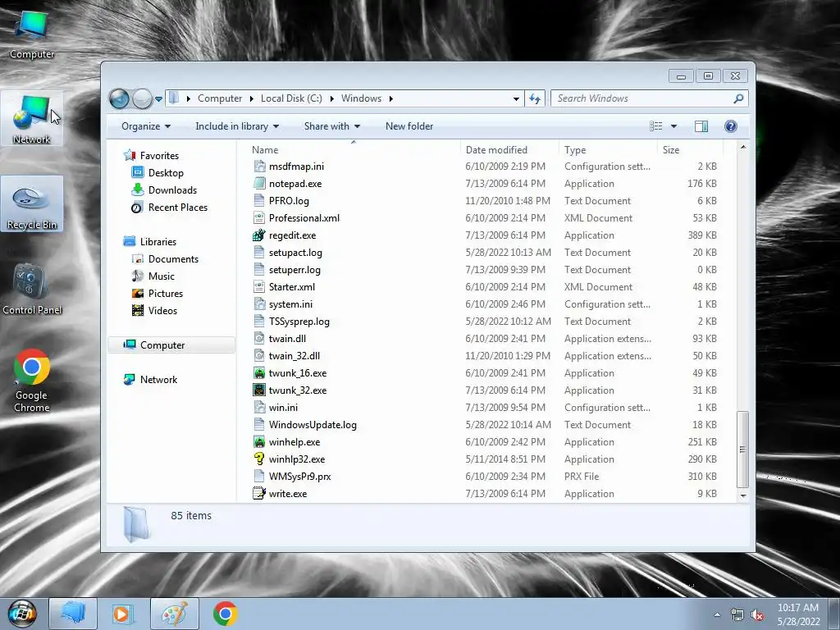Click the twain.dll file icon

259,339
